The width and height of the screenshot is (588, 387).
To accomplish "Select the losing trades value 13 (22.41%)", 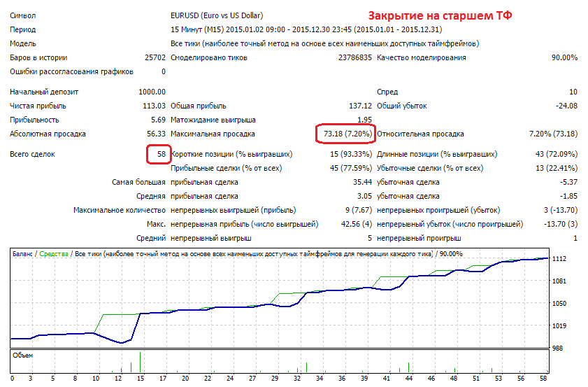I will click(557, 168).
